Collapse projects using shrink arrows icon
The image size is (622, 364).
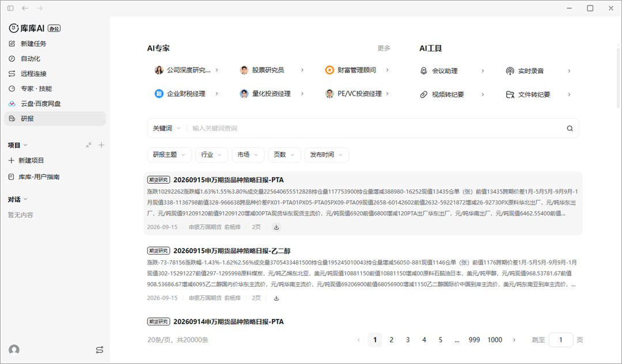tap(89, 145)
